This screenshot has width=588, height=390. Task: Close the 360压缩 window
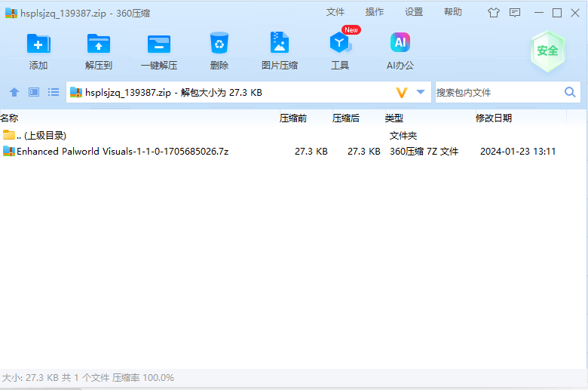tap(575, 13)
